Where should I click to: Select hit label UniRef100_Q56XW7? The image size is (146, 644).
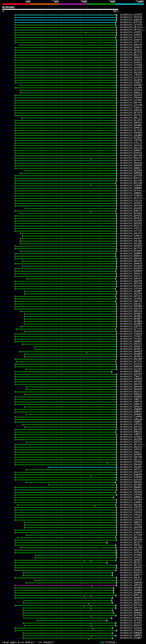pos(131,464)
